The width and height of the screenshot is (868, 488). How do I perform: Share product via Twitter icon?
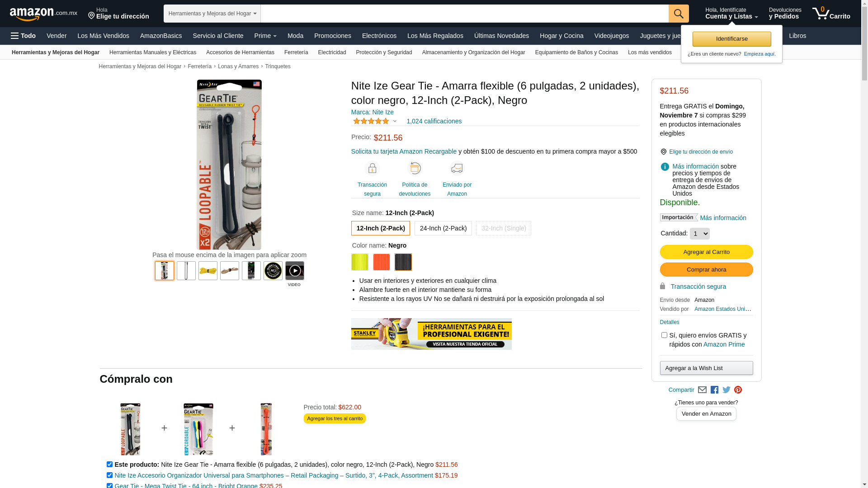click(x=726, y=390)
